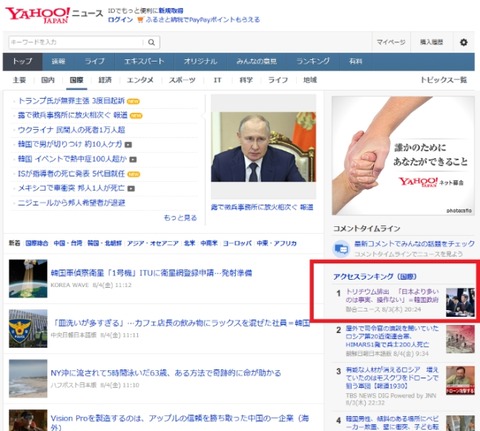Click the shopping cart icon beside ふるさと納税
The image size is (480, 431).
[140, 20]
